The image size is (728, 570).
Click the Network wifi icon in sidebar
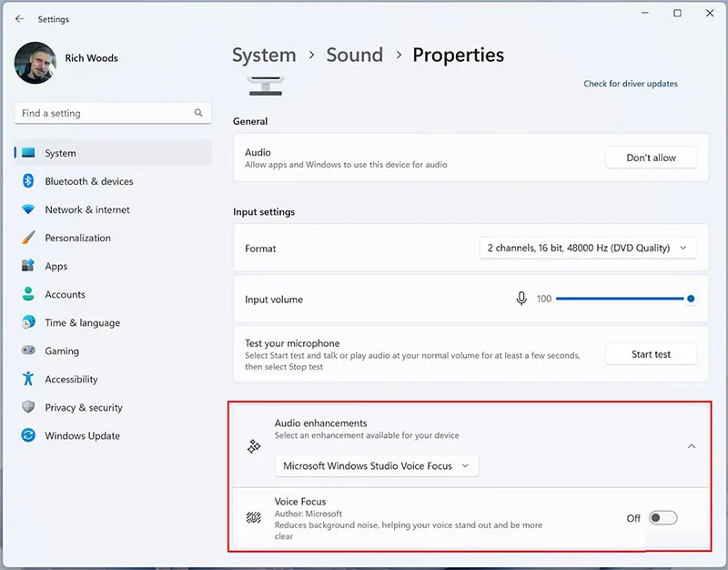[x=28, y=209]
